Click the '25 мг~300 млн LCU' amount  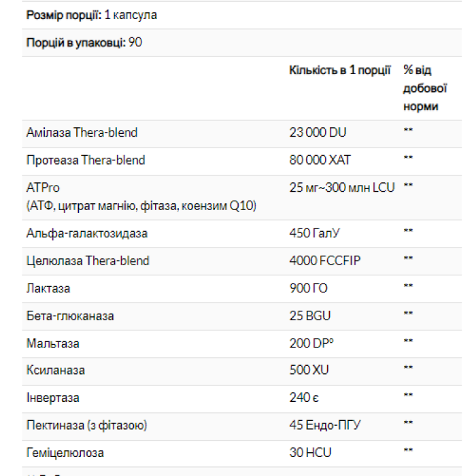pos(342,187)
